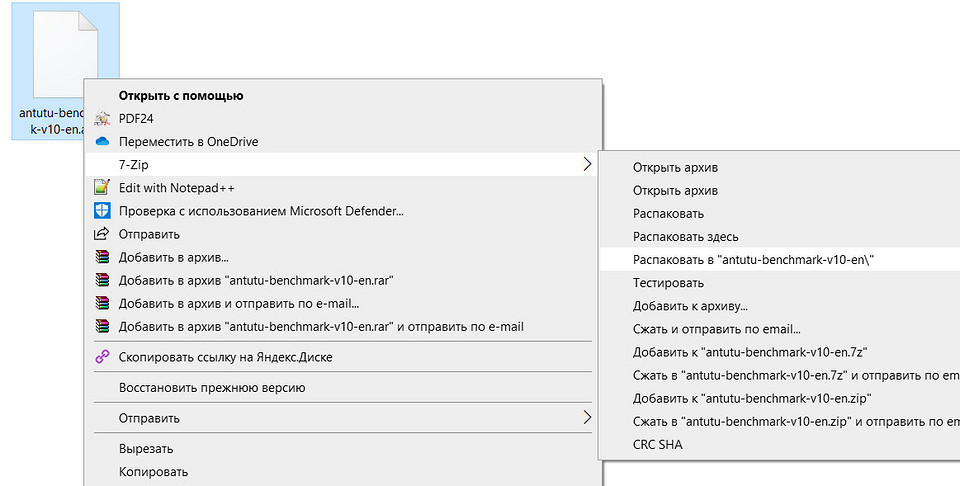Select the antutu-benchmark file icon
960x486 pixels.
[66, 55]
